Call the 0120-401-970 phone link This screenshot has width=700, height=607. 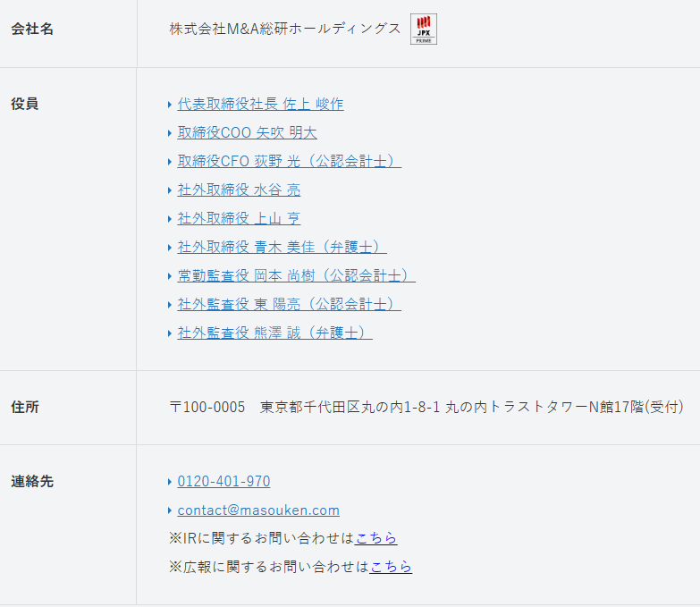223,481
